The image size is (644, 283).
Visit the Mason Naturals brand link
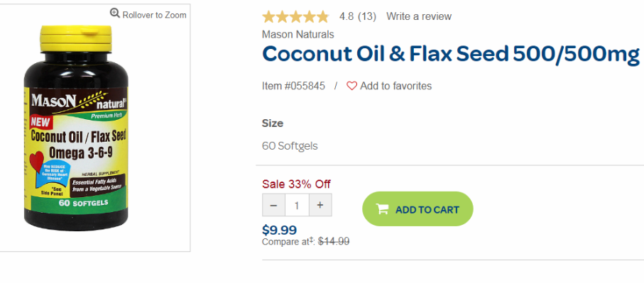click(x=298, y=35)
